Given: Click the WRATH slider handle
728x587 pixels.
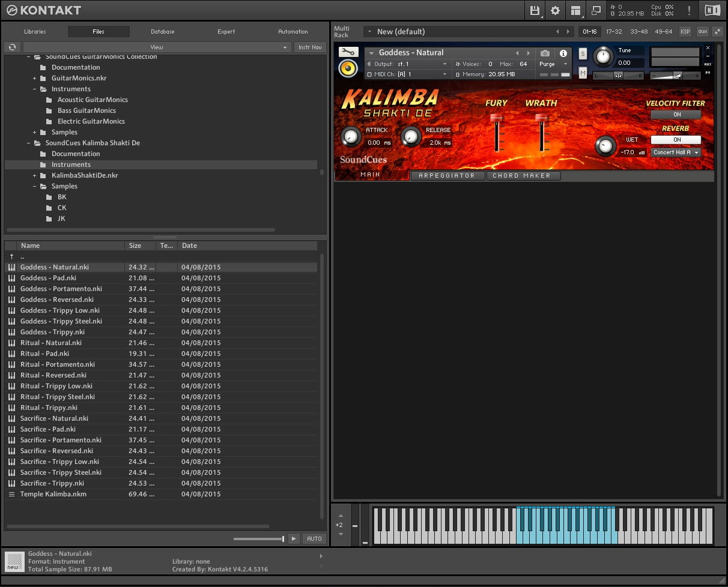Looking at the screenshot, I should click(542, 119).
